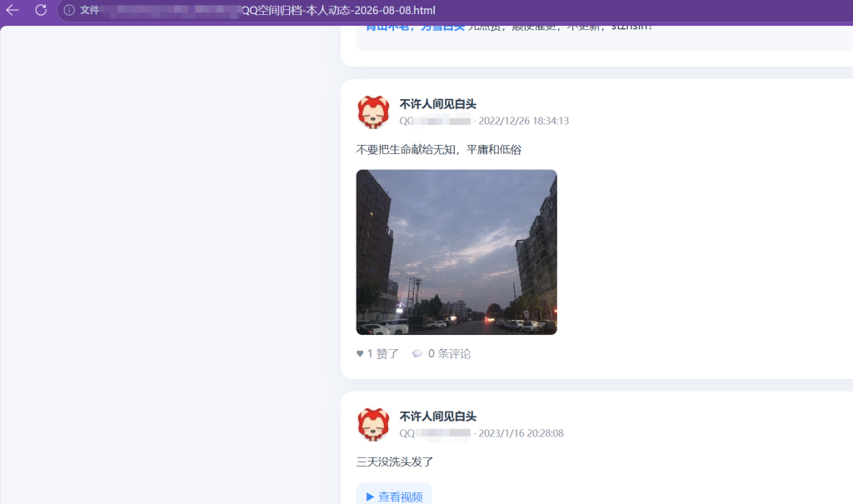Image resolution: width=853 pixels, height=504 pixels.
Task: Open avatar of the 2023/1/16 post
Action: pos(373,425)
